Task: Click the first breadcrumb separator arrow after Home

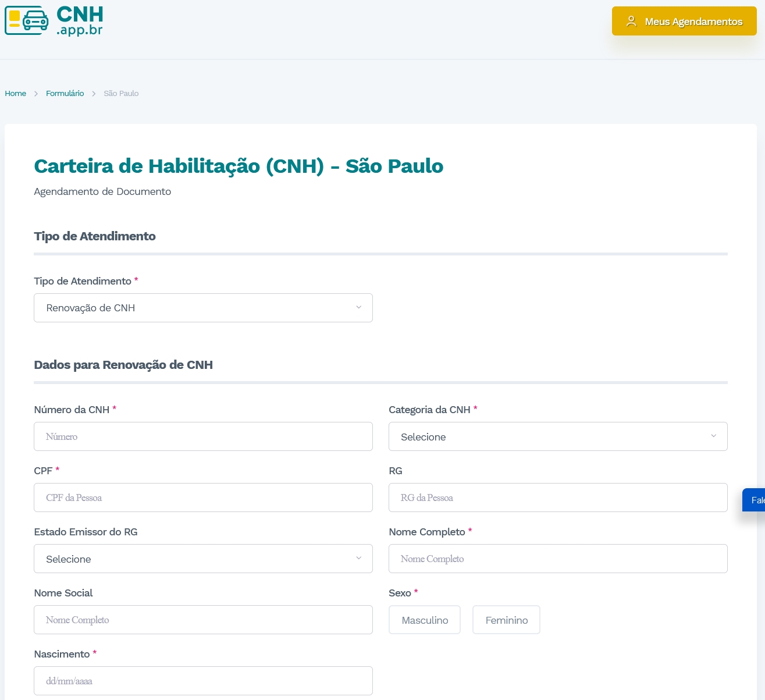Action: click(36, 94)
